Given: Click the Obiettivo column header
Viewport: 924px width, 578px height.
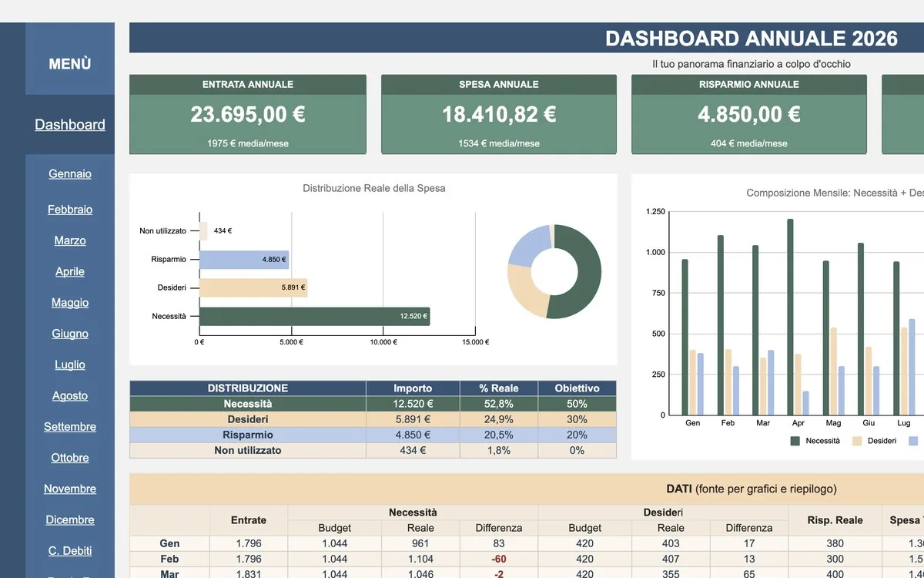Looking at the screenshot, I should tap(577, 388).
